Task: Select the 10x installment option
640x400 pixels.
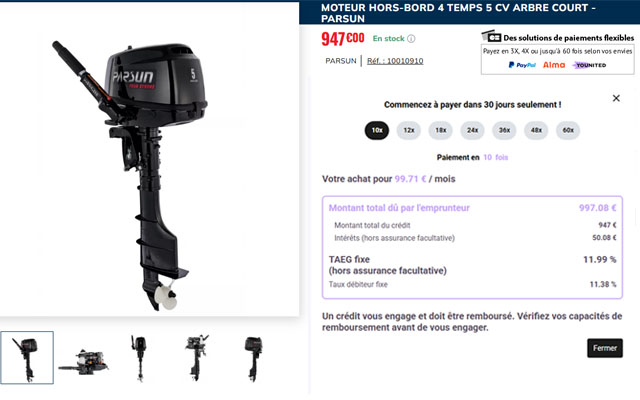Action: (x=377, y=130)
